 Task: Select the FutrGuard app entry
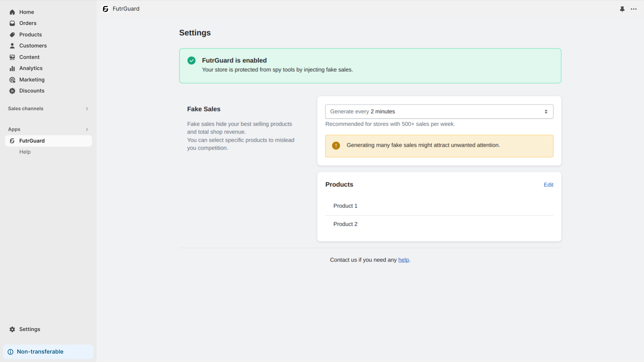[x=48, y=141]
